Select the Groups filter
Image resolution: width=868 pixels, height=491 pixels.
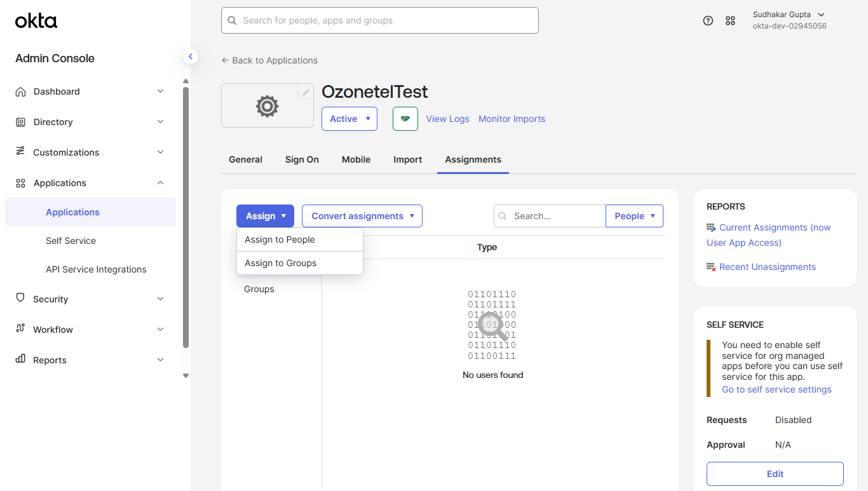pyautogui.click(x=259, y=289)
